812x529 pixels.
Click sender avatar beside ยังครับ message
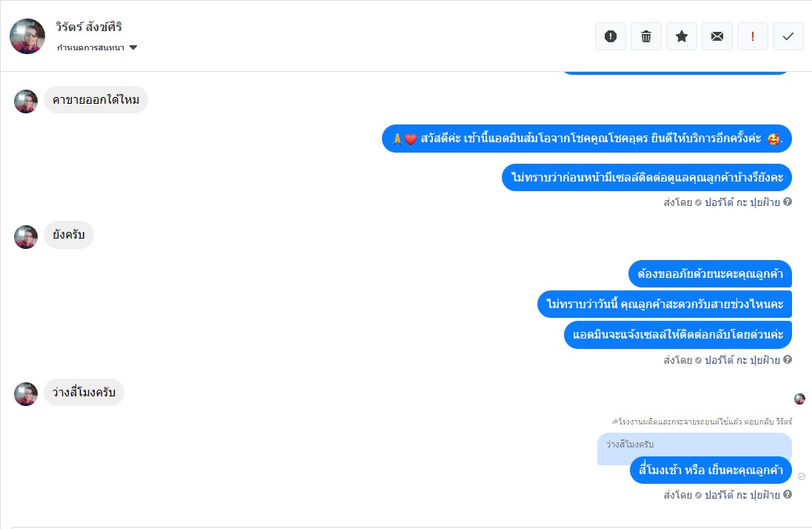pos(26,237)
